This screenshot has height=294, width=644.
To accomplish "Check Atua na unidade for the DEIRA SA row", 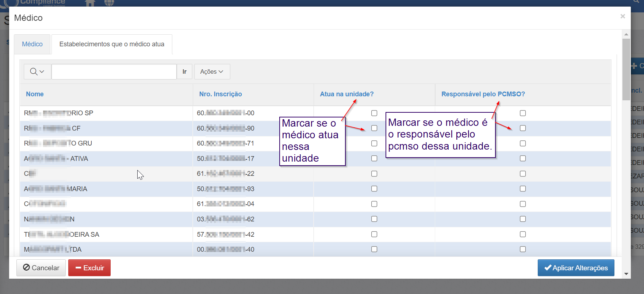I will 374,234.
